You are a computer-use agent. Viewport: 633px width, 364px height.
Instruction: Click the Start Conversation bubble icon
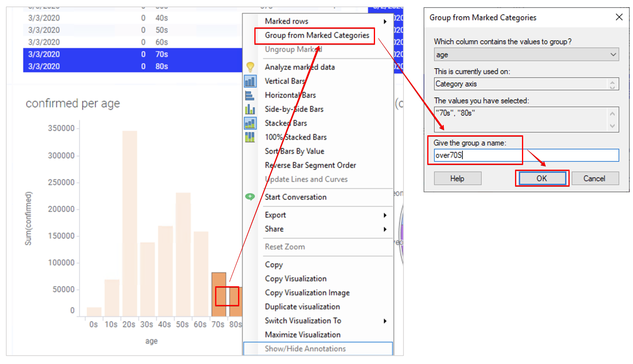tap(250, 197)
